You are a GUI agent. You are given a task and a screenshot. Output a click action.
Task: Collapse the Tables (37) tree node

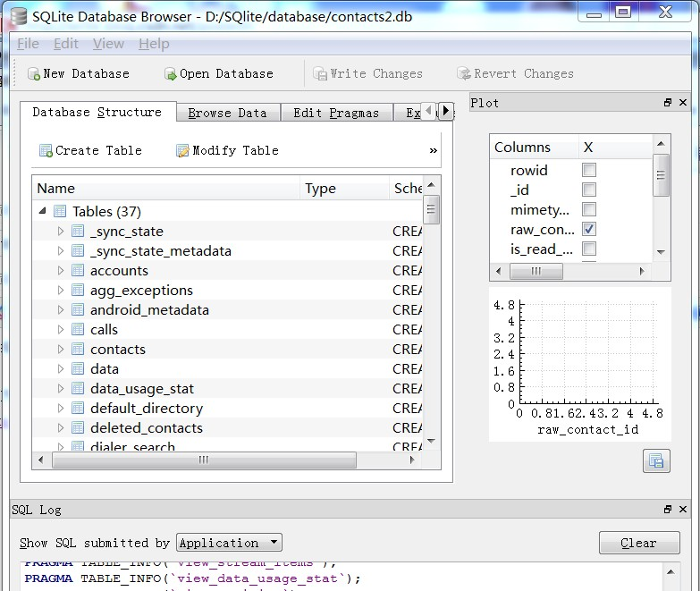(42, 211)
